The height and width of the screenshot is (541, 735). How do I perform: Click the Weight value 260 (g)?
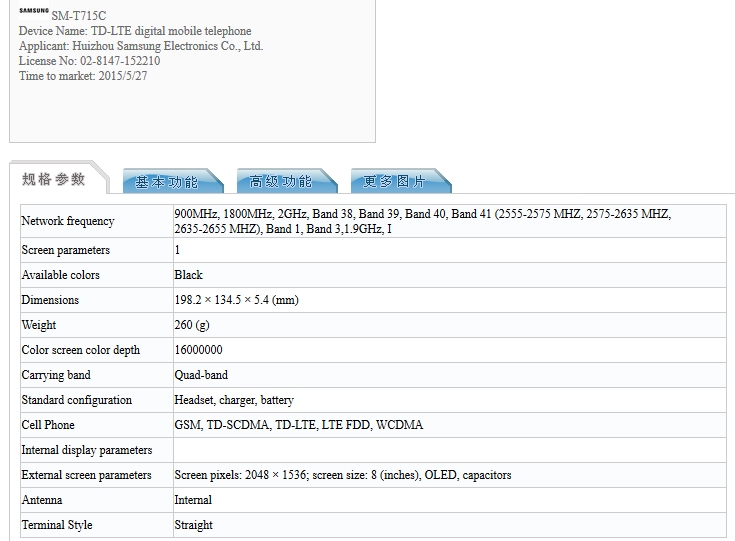click(x=192, y=325)
